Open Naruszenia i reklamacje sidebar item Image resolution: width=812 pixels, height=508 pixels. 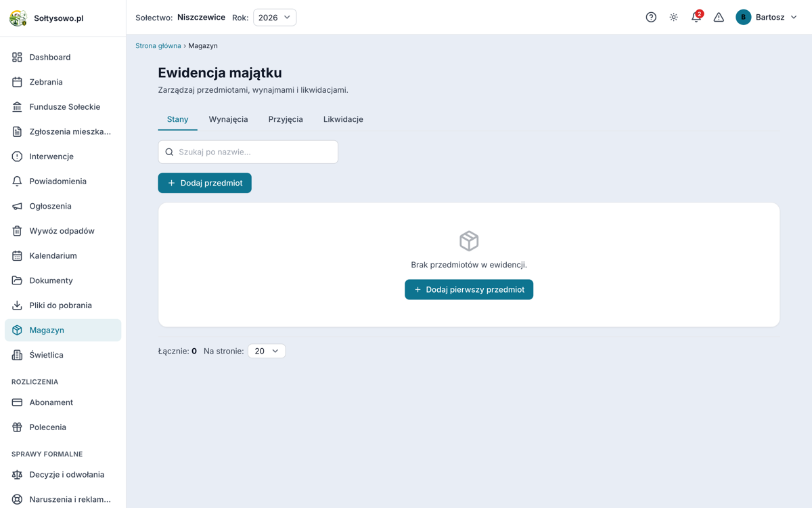63,499
